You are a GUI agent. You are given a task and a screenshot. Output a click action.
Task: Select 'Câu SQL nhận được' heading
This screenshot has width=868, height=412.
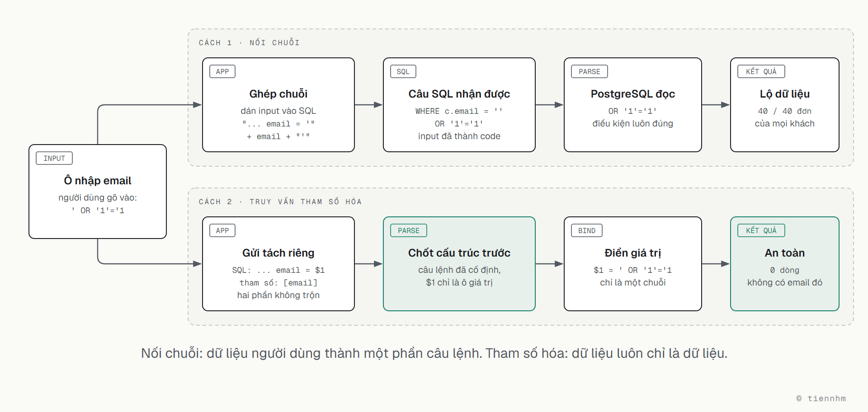pos(459,94)
